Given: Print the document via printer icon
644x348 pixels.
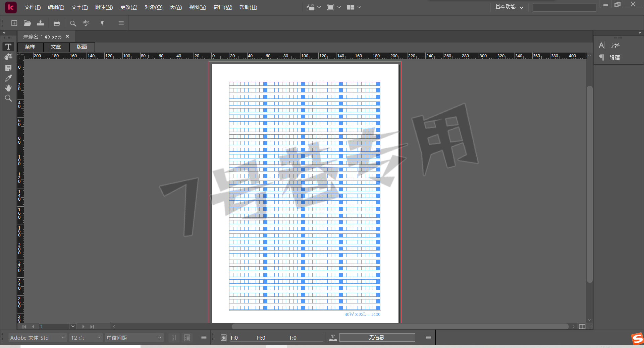Looking at the screenshot, I should (57, 23).
